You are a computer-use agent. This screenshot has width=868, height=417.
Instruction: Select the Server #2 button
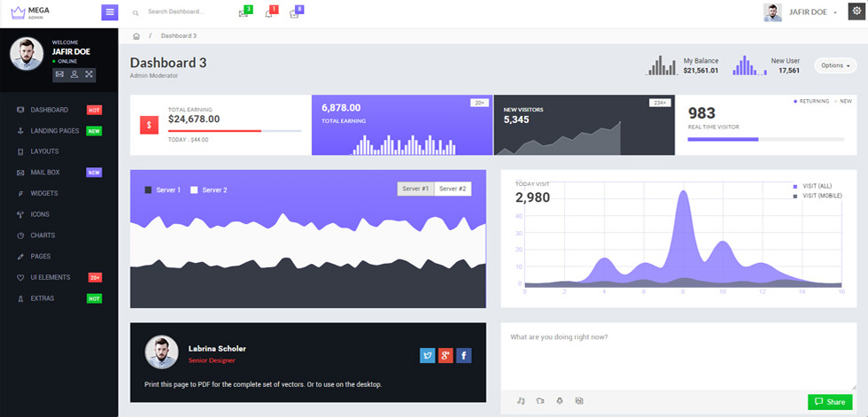[453, 189]
